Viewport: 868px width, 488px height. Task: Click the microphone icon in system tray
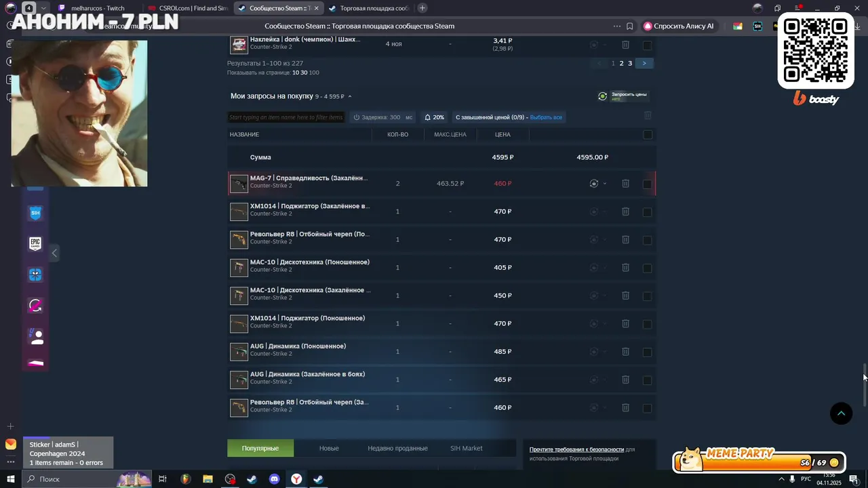tap(792, 479)
